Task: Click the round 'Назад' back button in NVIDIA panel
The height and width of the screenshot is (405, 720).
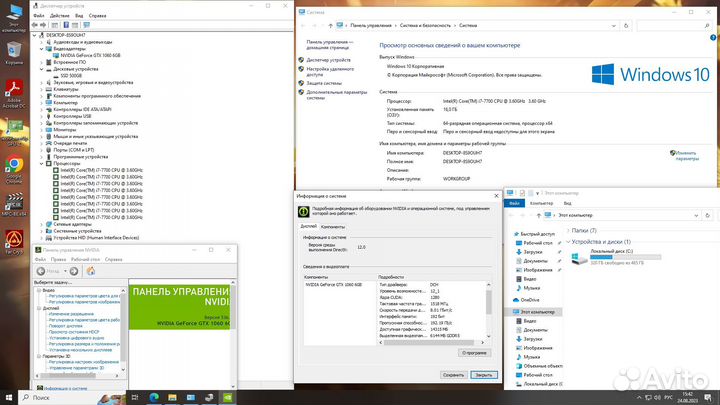Action: 41,271
